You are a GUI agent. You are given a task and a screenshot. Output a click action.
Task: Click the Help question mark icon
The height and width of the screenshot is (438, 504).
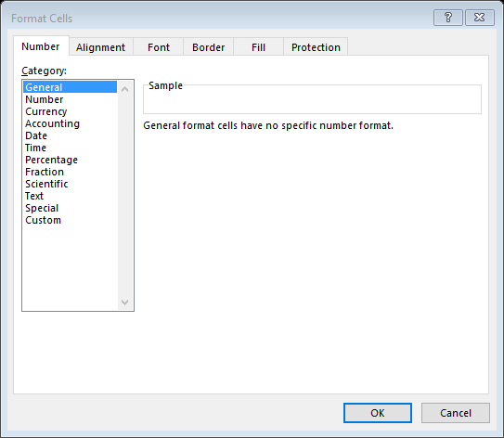tap(447, 18)
